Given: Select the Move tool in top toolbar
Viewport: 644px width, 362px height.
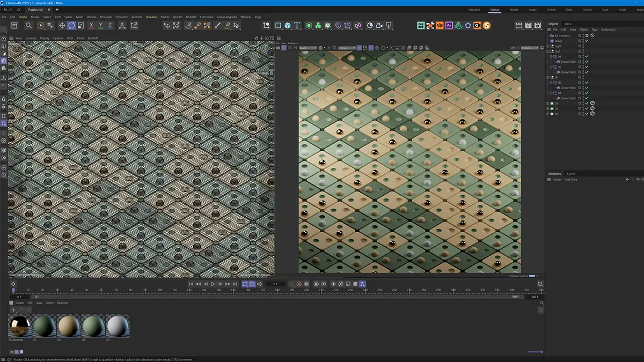Looking at the screenshot, I should pyautogui.click(x=62, y=26).
